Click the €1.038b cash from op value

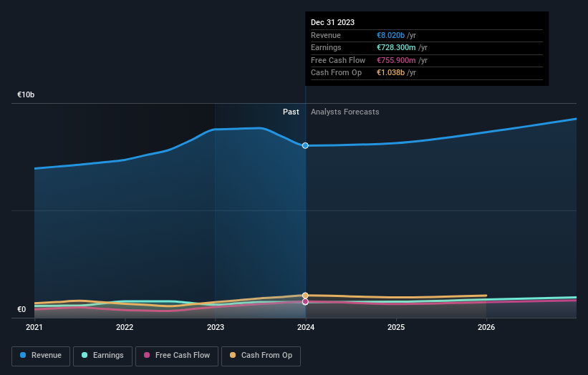[x=390, y=73]
